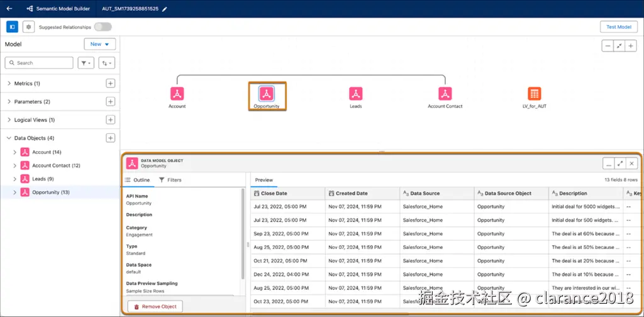Click the 'deal is at 60%' description cell
This screenshot has height=317, width=644.
tap(586, 233)
